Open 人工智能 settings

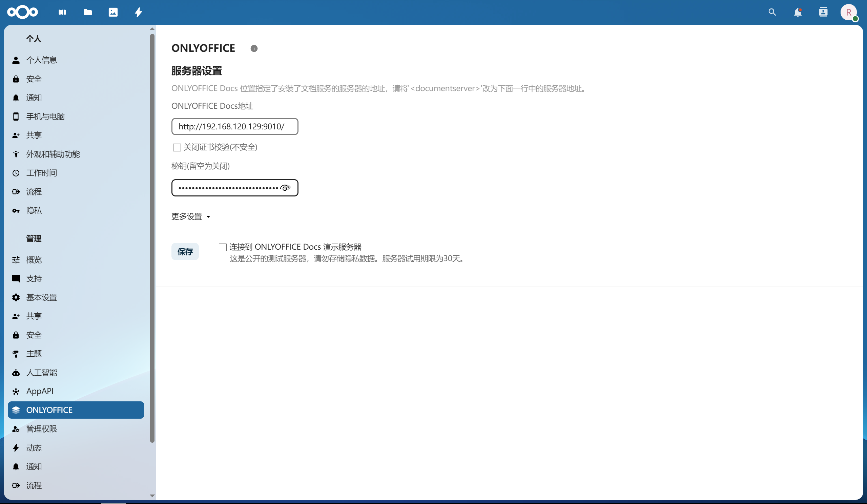click(x=76, y=373)
